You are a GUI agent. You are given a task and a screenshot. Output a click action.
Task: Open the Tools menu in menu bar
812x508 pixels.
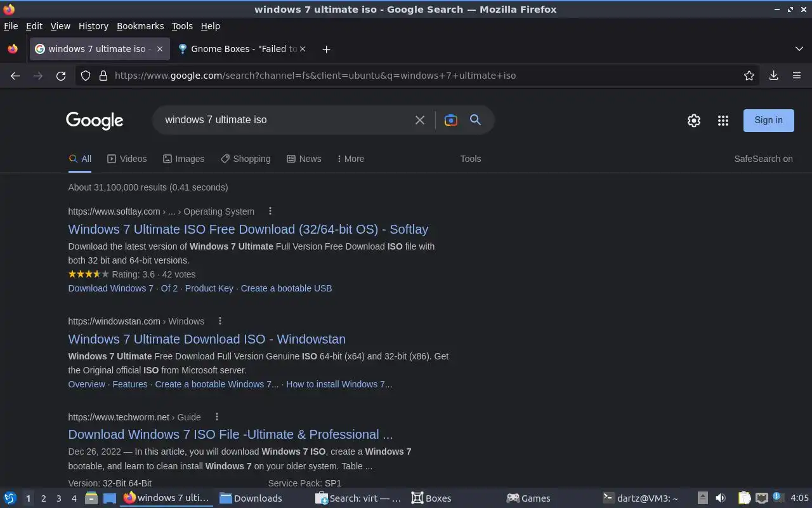click(182, 26)
